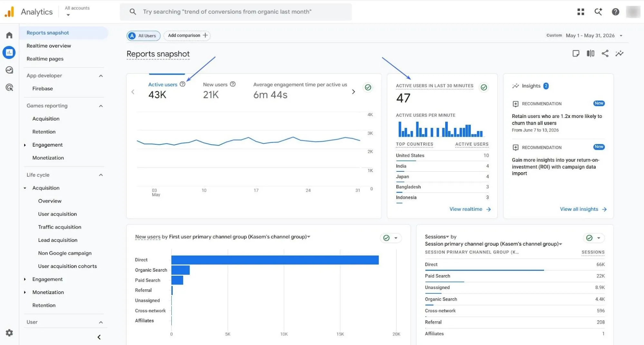Click the View realtime link
644x345 pixels.
pyautogui.click(x=470, y=209)
